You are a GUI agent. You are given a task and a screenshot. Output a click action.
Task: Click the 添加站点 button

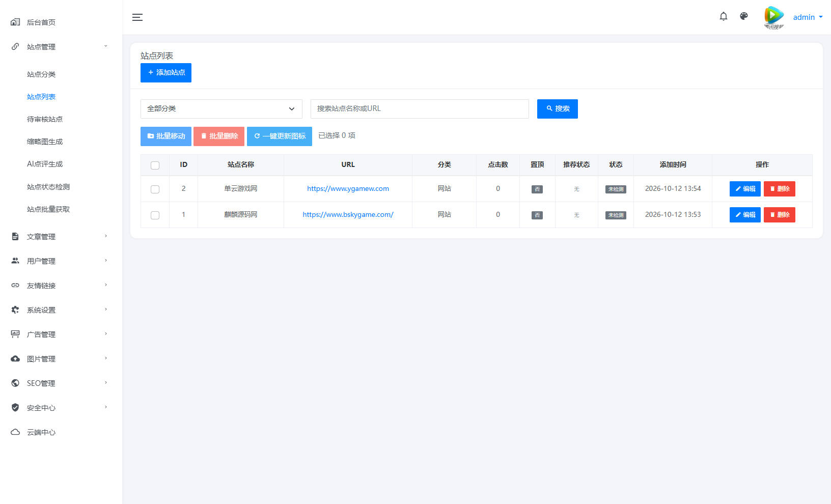click(166, 73)
